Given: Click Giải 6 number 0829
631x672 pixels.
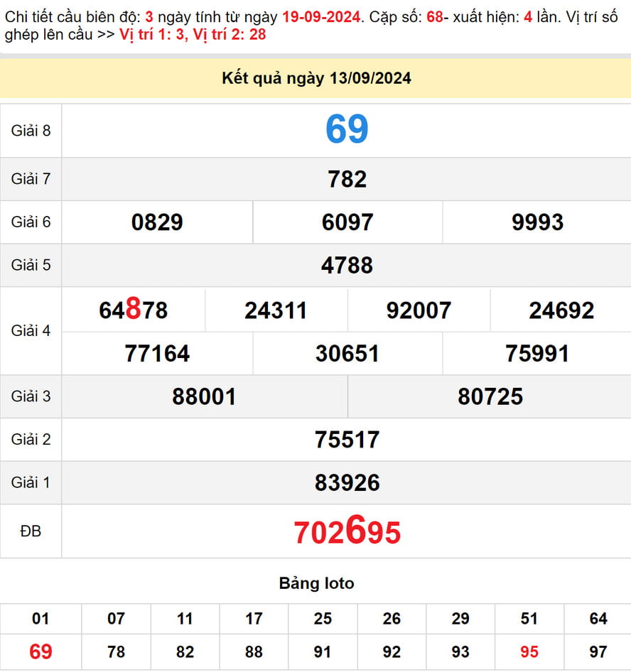Looking at the screenshot, I should [157, 222].
